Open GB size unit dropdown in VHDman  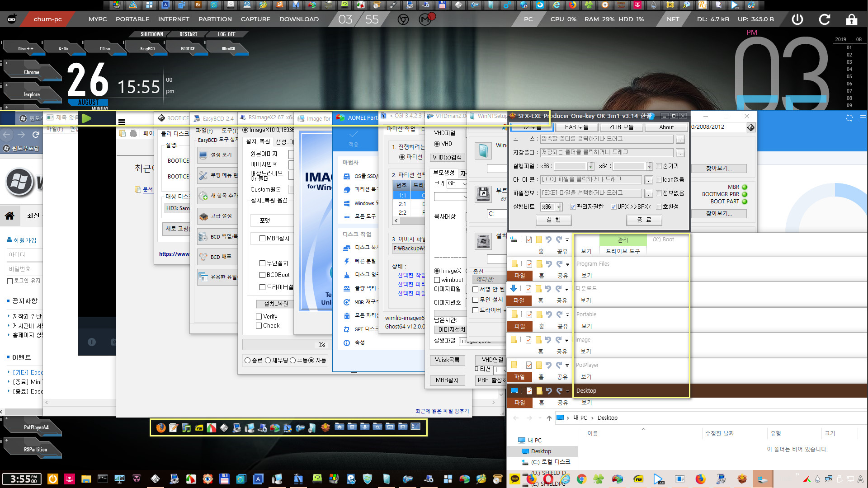[x=457, y=183]
